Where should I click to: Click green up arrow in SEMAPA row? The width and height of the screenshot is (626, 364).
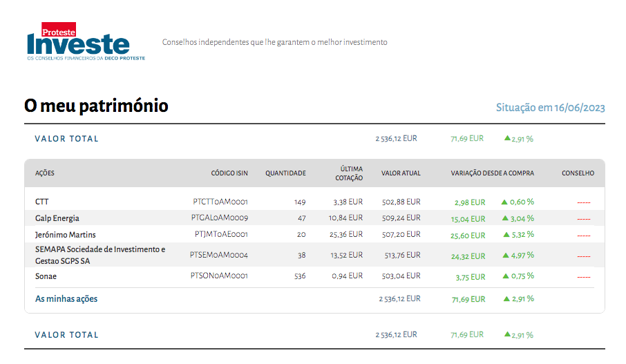504,256
